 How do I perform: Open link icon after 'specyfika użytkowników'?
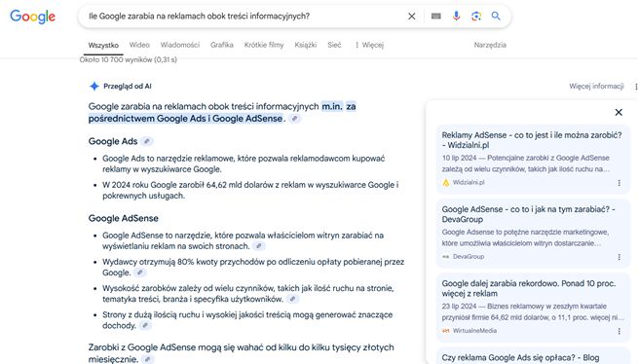pyautogui.click(x=292, y=299)
